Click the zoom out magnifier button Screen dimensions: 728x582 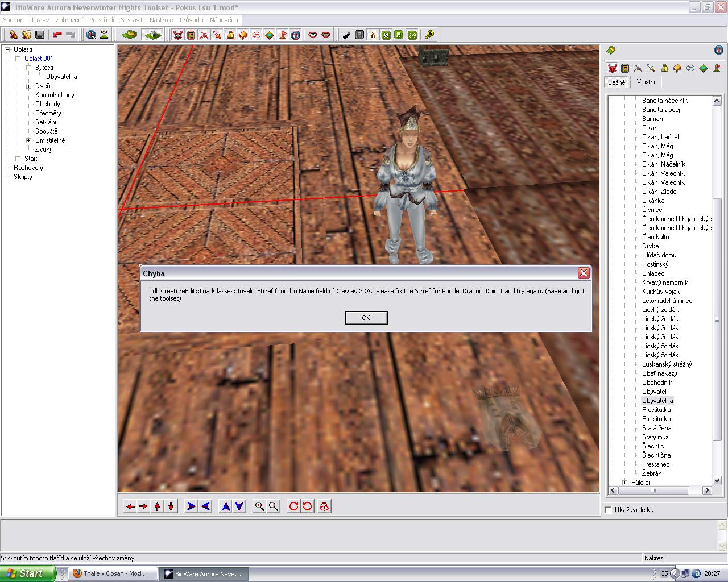[x=274, y=506]
